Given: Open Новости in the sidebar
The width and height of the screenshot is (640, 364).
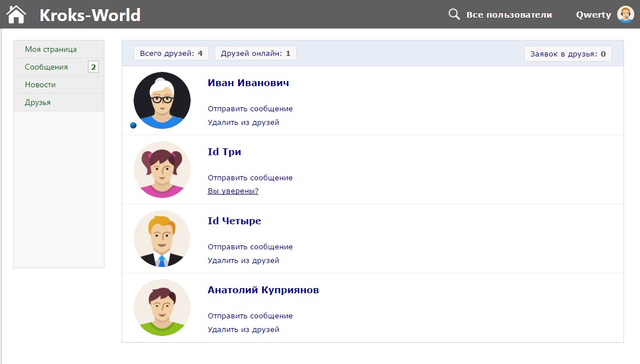Looking at the screenshot, I should point(59,84).
